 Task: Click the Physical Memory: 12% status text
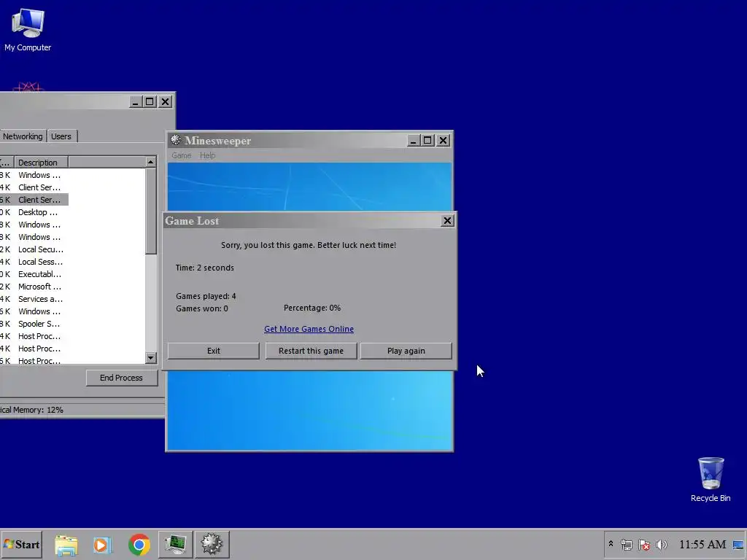[x=31, y=410]
